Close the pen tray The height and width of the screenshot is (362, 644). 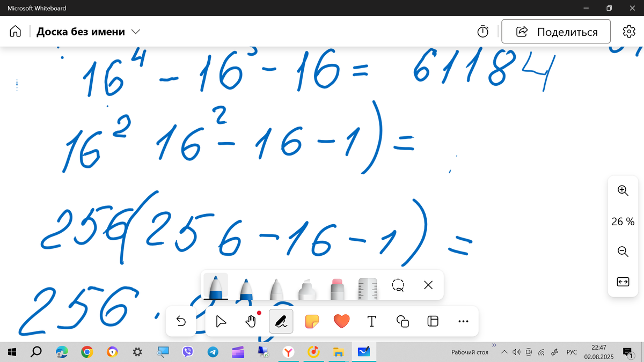pyautogui.click(x=428, y=285)
